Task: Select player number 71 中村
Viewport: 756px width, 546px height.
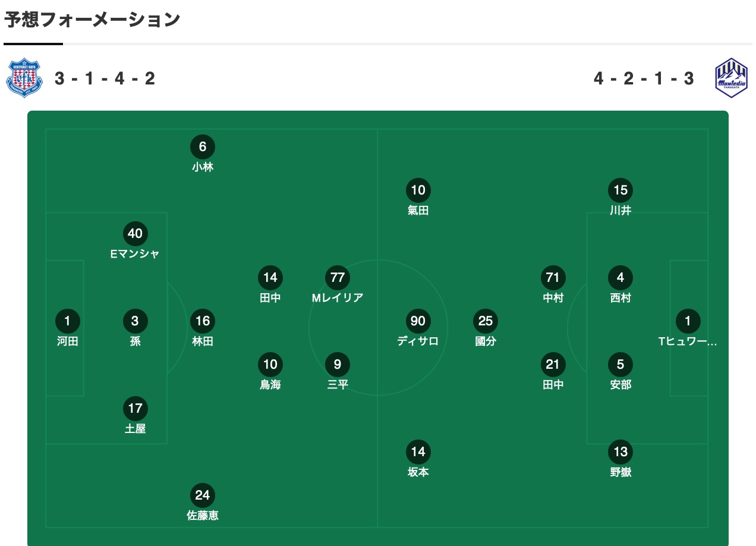Action: pos(553,285)
